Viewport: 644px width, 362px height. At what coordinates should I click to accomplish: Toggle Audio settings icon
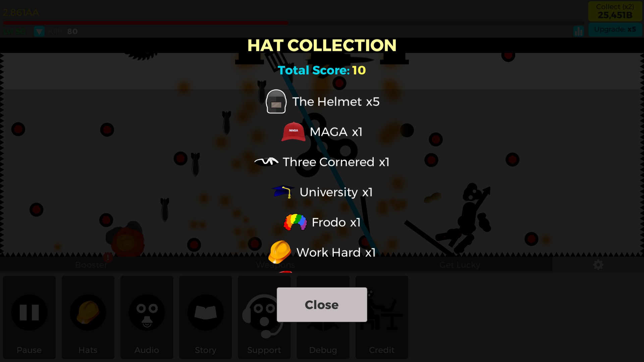coord(146,313)
